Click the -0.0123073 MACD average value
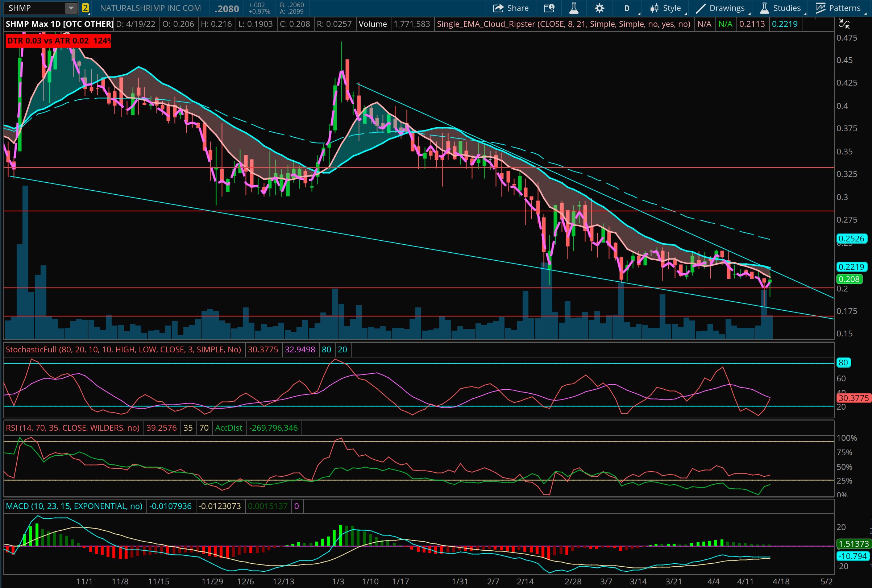 (220, 506)
